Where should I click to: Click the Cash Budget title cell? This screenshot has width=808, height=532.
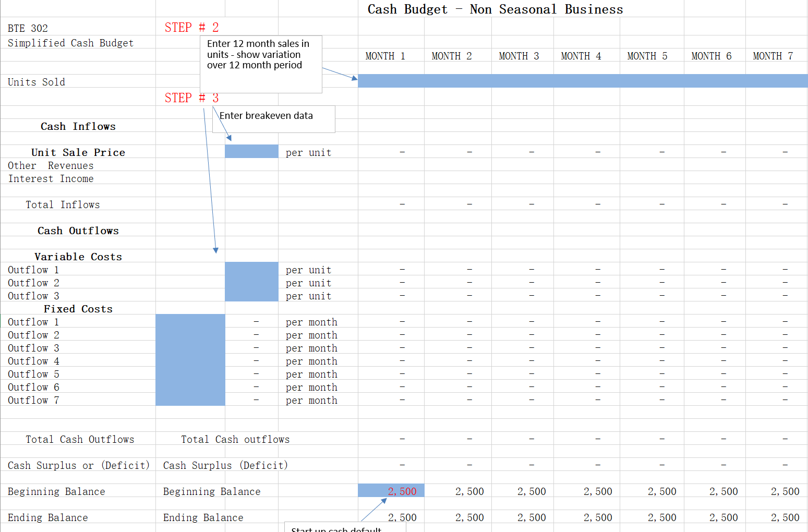pos(495,9)
